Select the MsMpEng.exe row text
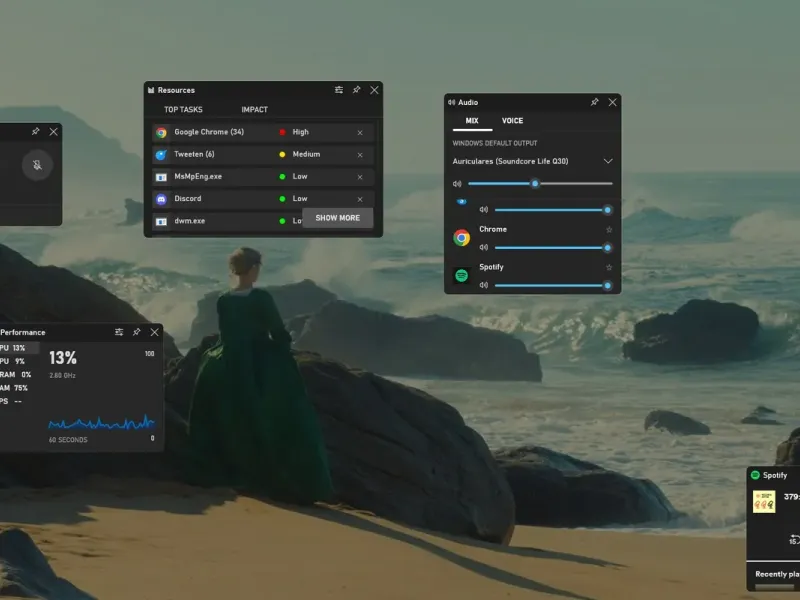The width and height of the screenshot is (800, 600). pos(198,176)
